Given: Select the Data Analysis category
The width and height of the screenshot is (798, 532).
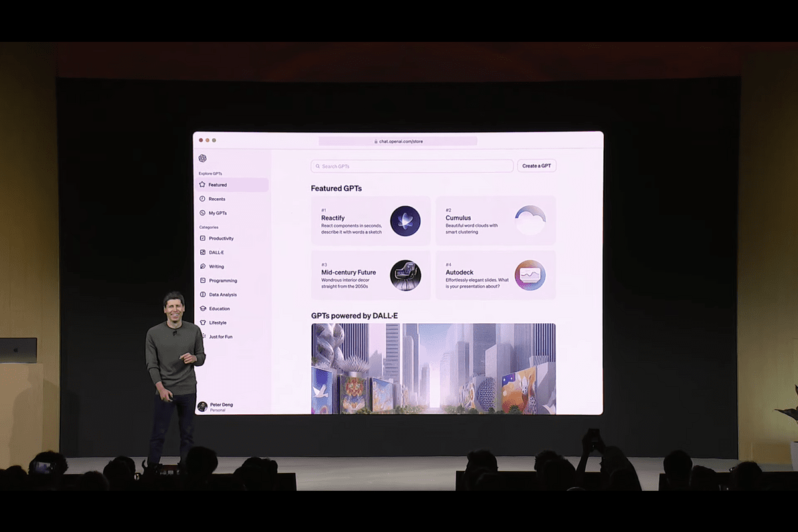Looking at the screenshot, I should 223,295.
